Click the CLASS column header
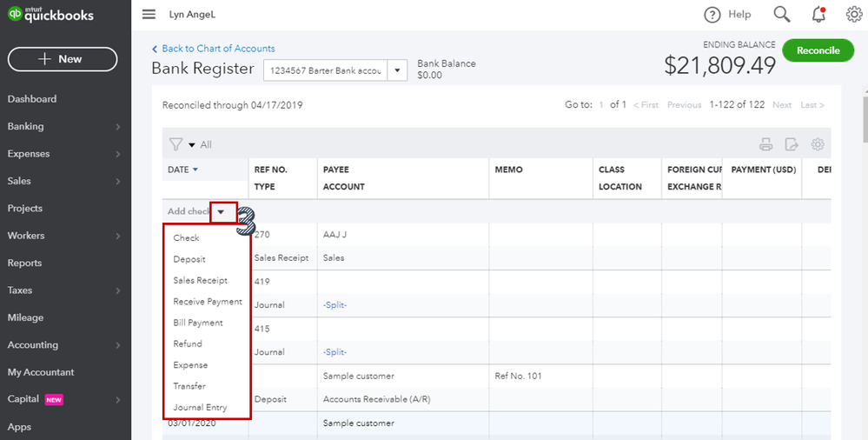This screenshot has height=440, width=868. coord(612,170)
